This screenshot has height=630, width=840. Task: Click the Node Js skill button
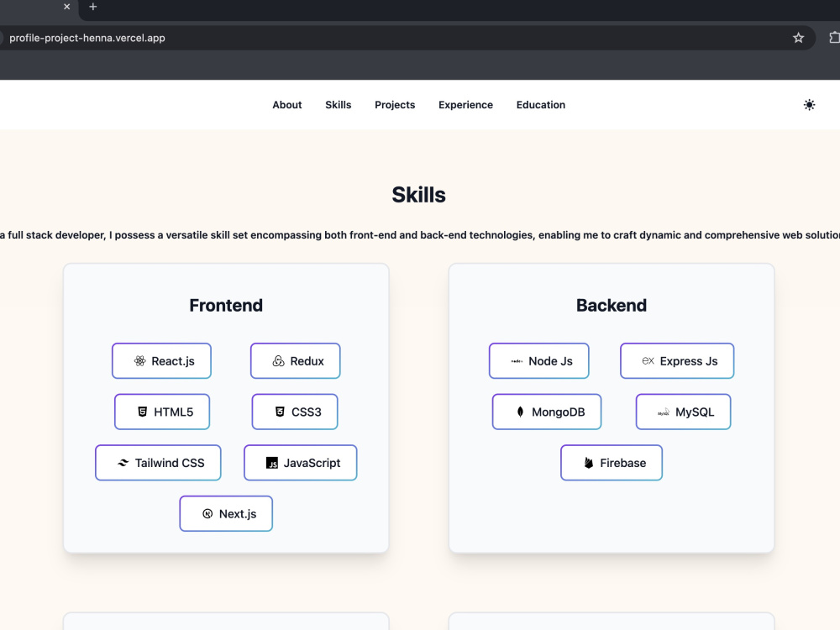(x=539, y=360)
